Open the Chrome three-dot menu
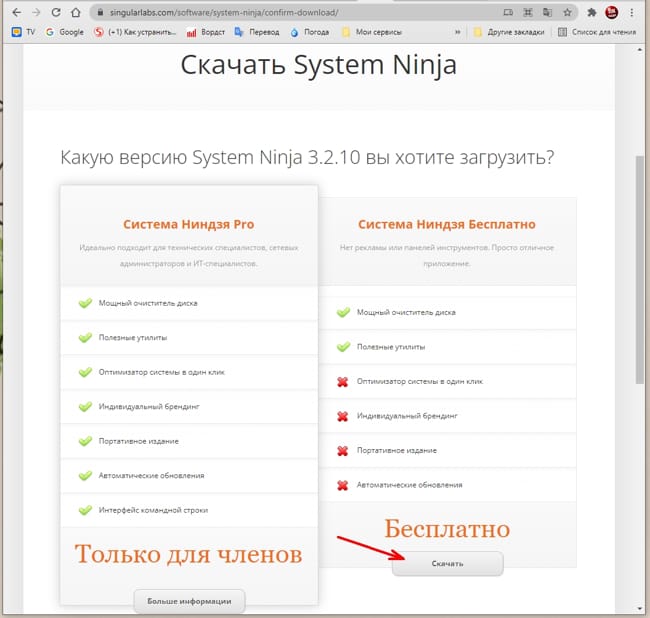 click(632, 12)
